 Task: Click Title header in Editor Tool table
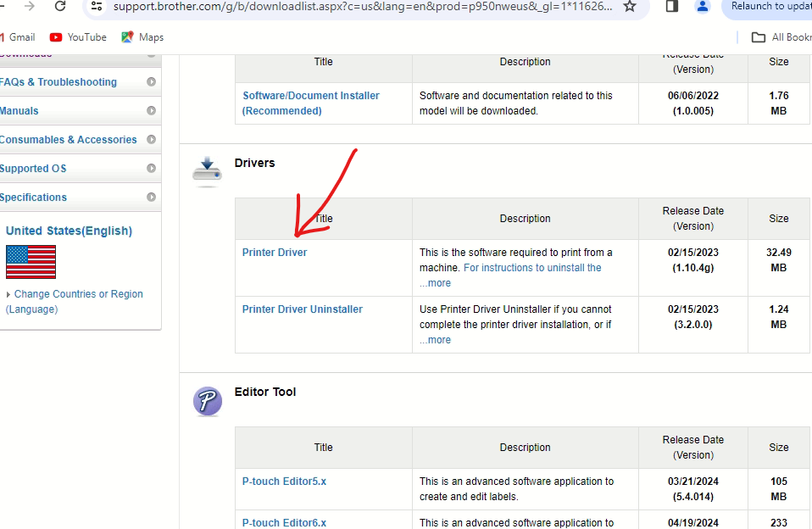[323, 448]
